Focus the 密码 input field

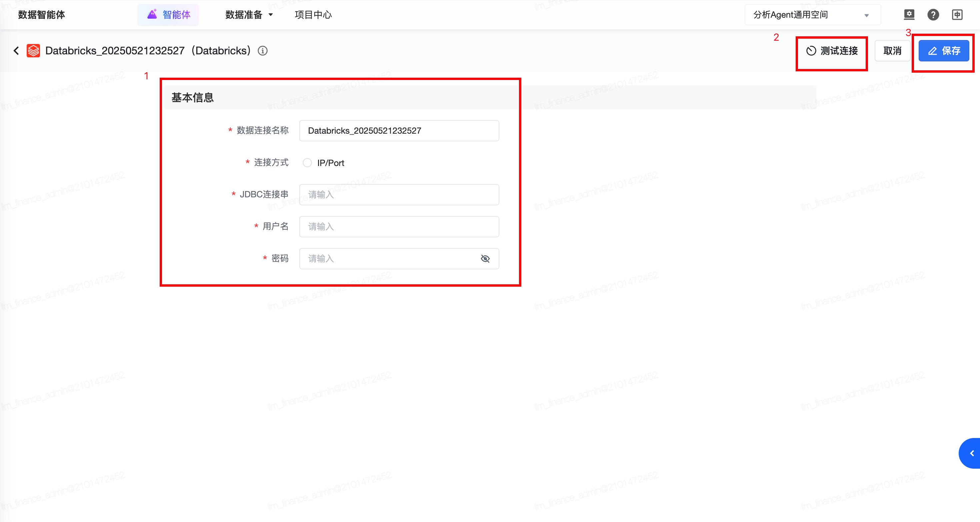[399, 259]
